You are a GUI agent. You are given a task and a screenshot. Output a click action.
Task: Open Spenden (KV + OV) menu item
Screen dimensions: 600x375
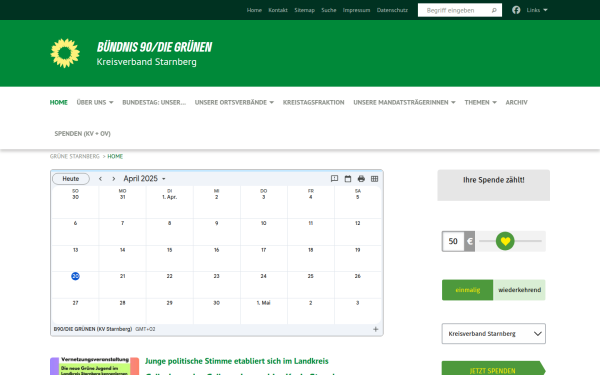[82, 134]
